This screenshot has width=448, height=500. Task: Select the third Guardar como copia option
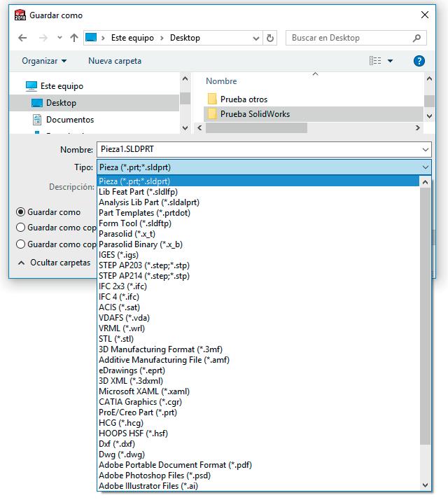(20, 244)
